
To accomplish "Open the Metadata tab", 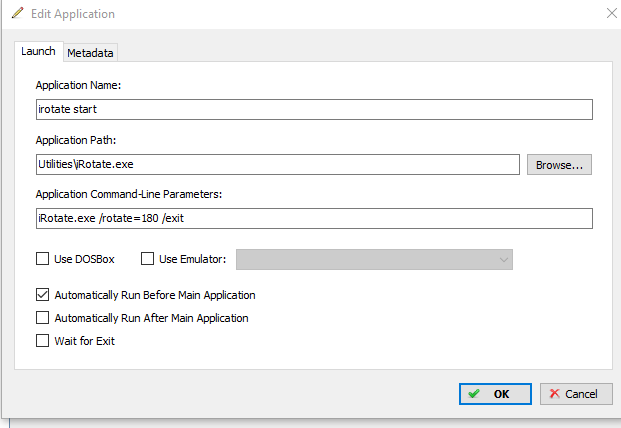I will click(x=90, y=53).
